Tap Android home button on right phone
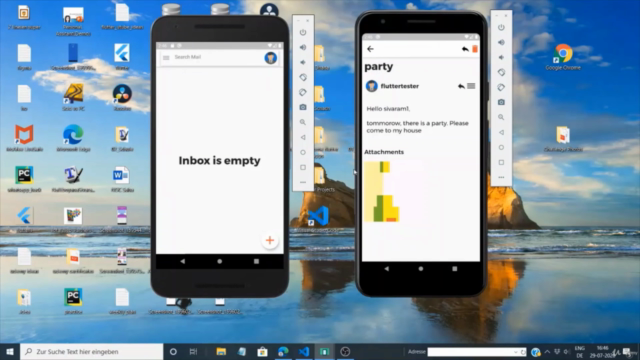The image size is (640, 360). coord(421,269)
